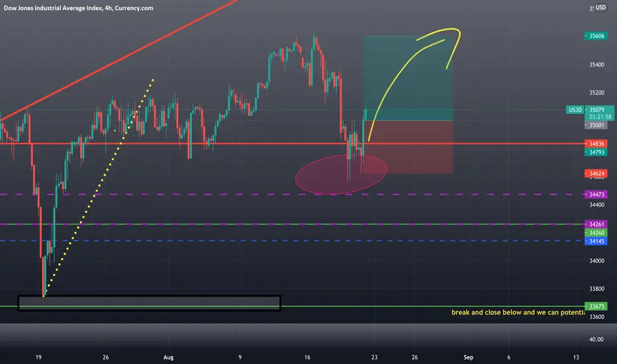This screenshot has height=364, width=617.
Task: Select the black rectangle support zone drawing
Action: point(149,303)
